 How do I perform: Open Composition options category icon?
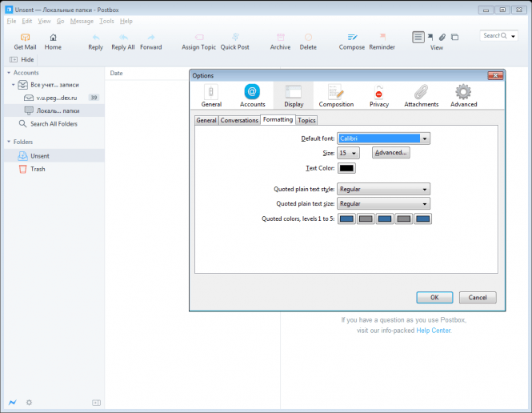pyautogui.click(x=336, y=92)
